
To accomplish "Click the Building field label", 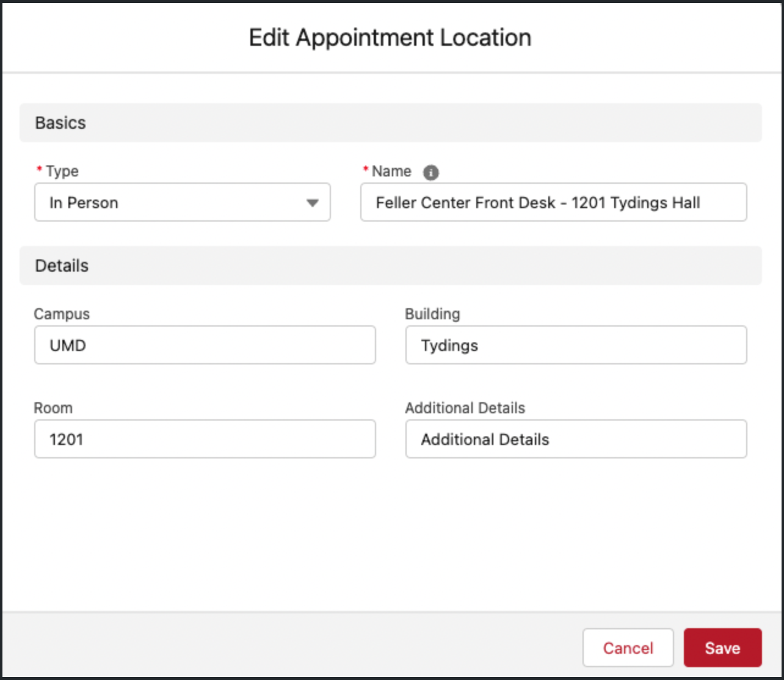I will click(432, 314).
